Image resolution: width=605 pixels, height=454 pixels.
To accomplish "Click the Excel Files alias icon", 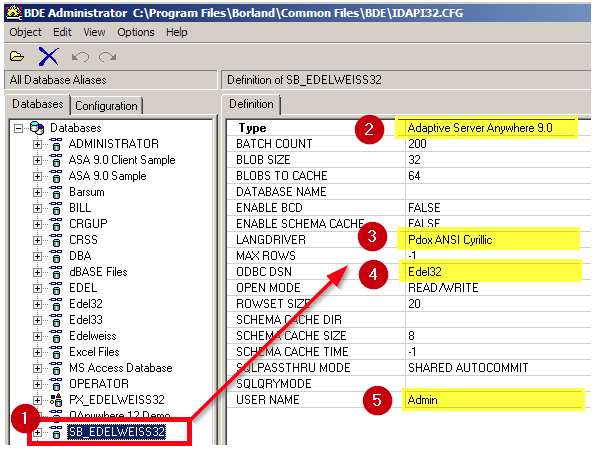I will click(x=56, y=352).
